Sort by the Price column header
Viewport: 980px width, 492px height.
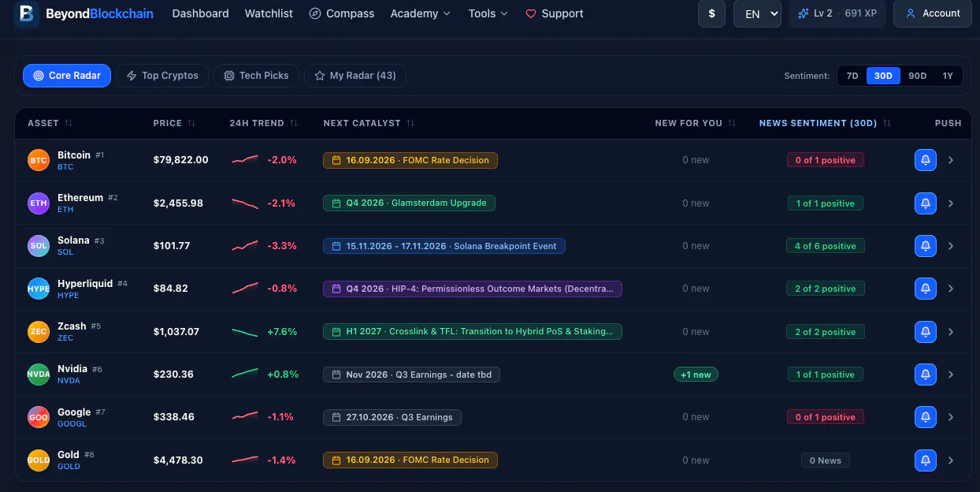(x=174, y=123)
